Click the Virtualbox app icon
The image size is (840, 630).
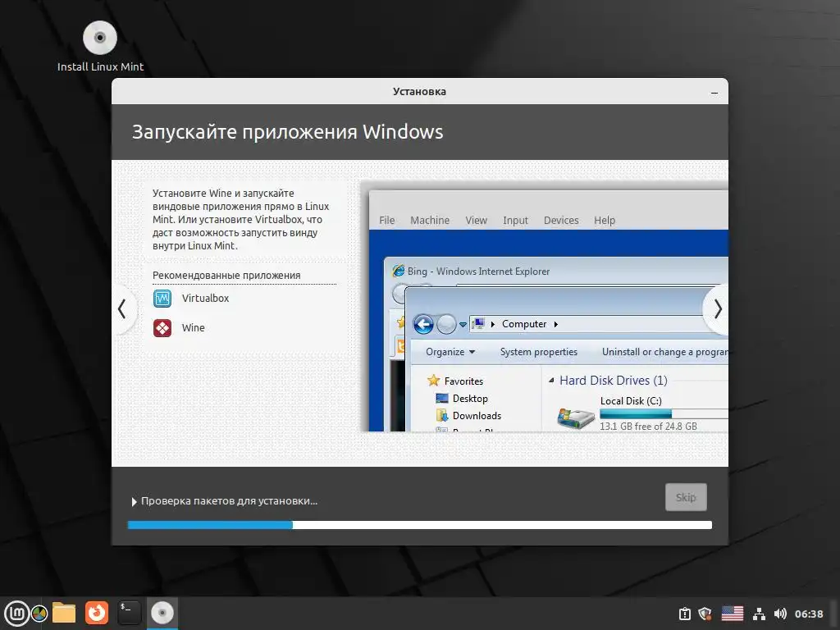(x=162, y=299)
